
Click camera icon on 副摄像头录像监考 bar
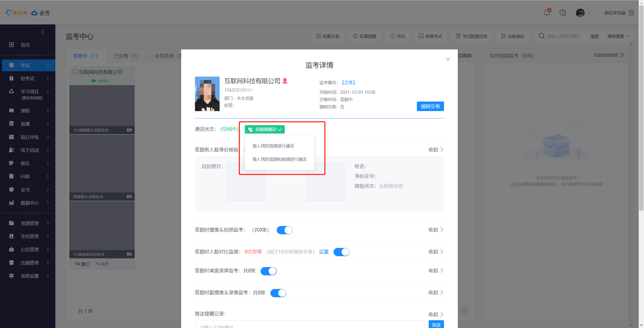tap(130, 196)
